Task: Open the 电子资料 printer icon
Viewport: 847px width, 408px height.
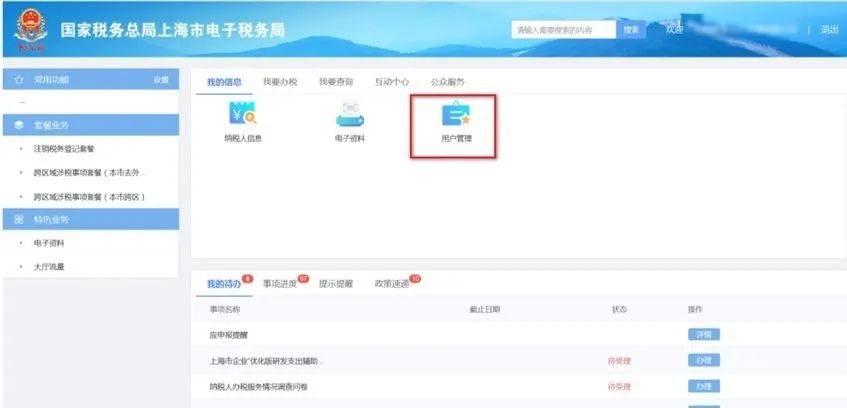Action: click(350, 113)
